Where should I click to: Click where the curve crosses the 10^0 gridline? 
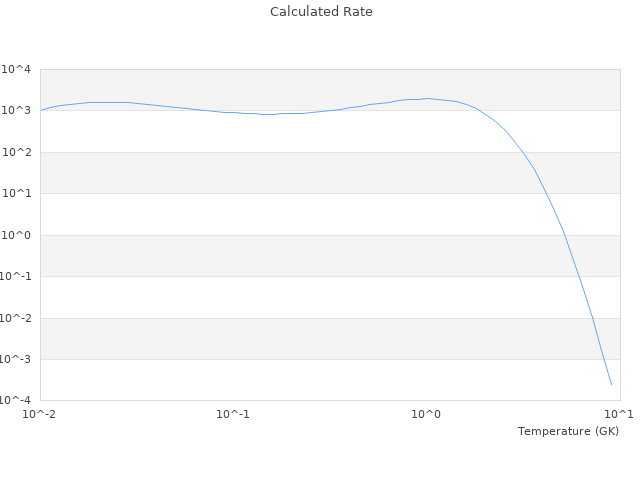click(x=565, y=235)
